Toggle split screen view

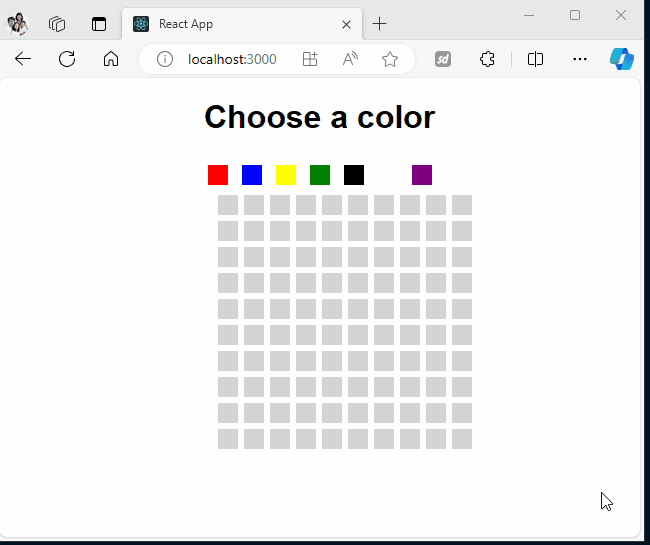click(535, 59)
